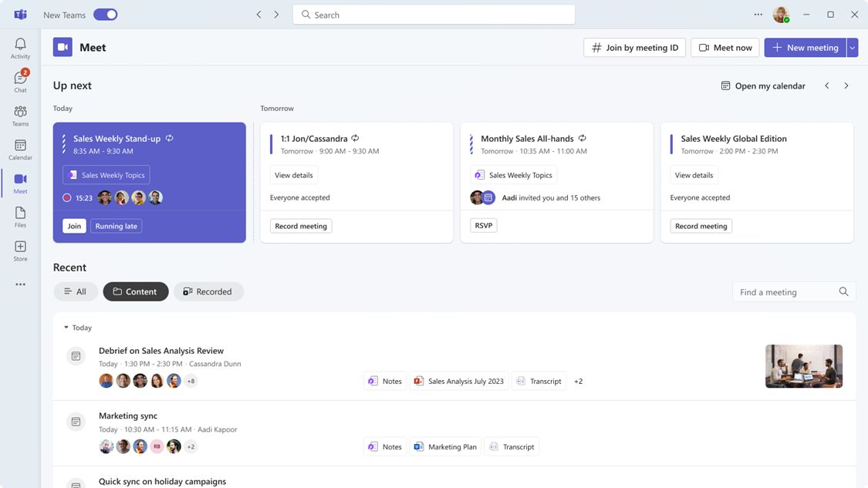
Task: Open the Calendar sidebar icon
Action: tap(20, 149)
